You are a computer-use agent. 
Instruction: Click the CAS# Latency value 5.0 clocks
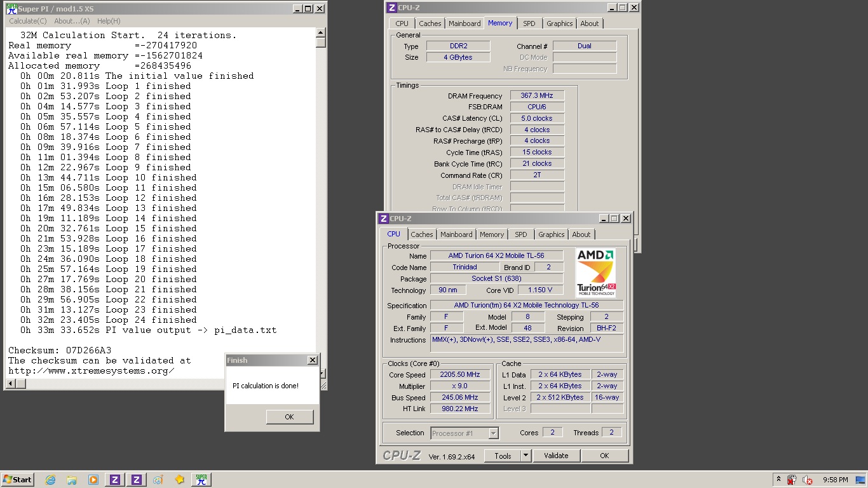(537, 118)
